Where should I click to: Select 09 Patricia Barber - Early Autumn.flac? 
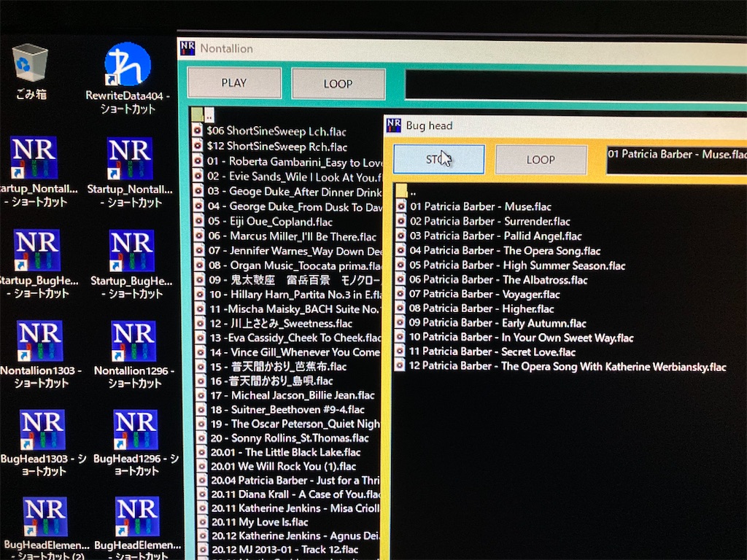point(498,323)
